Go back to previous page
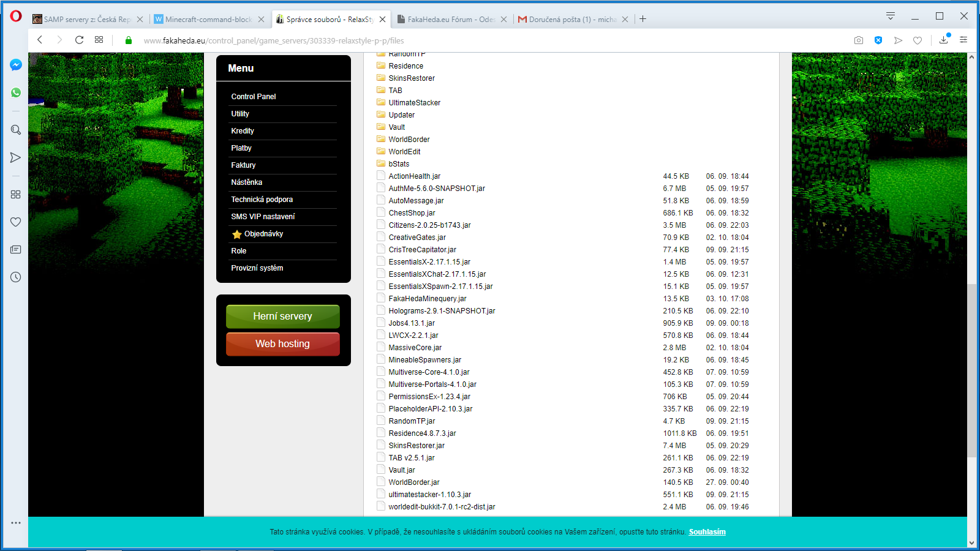This screenshot has height=551, width=980. 40,40
